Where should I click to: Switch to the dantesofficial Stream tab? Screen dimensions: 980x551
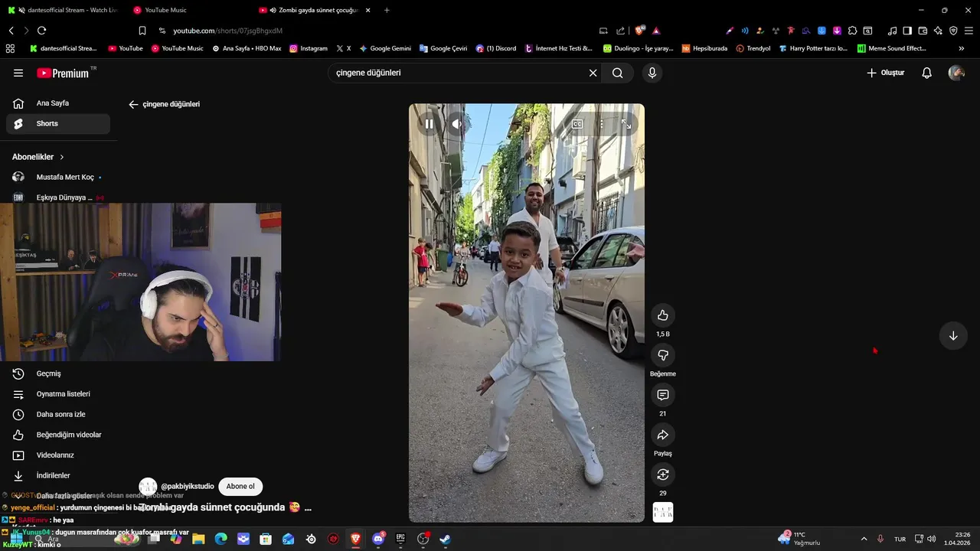pos(63,10)
